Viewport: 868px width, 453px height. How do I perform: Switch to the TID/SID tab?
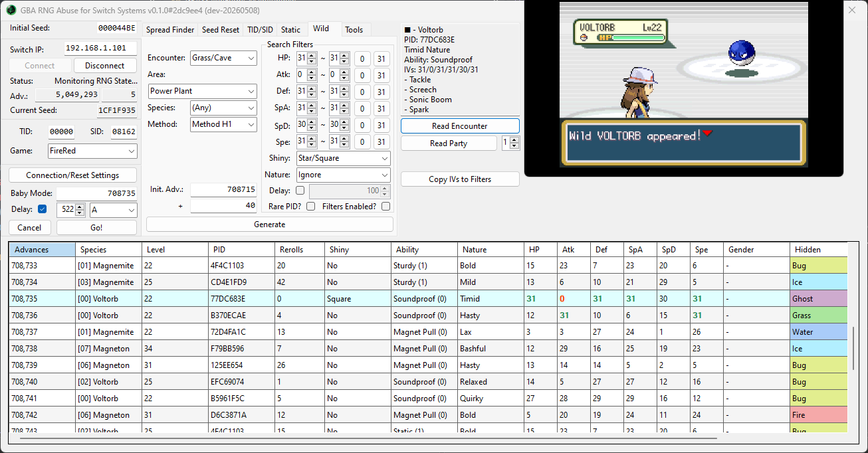tap(260, 30)
